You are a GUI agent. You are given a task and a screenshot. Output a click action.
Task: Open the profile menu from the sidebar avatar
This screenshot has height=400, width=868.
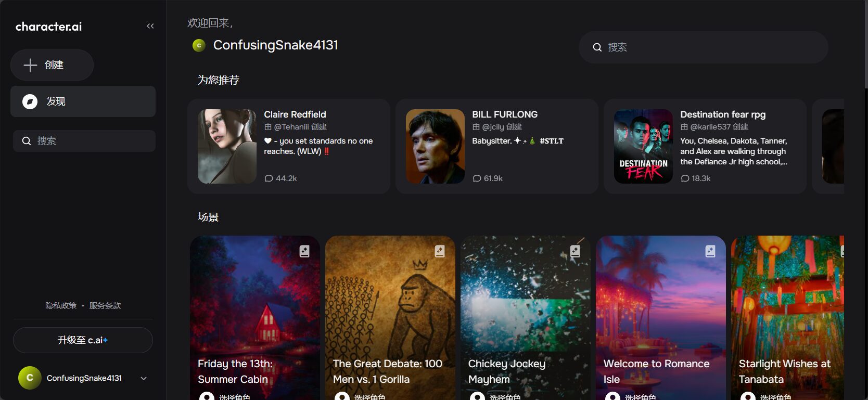(30, 378)
